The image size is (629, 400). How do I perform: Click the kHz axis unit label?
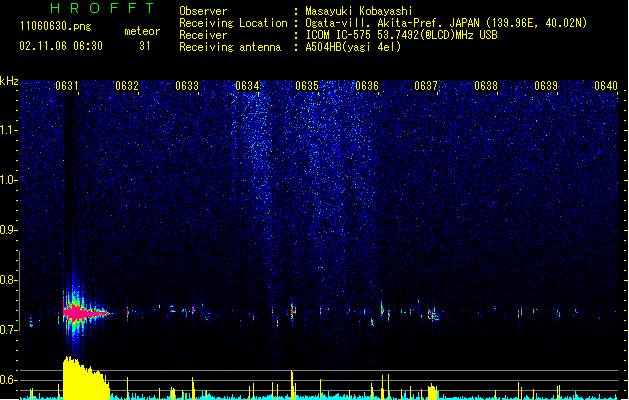pos(9,81)
